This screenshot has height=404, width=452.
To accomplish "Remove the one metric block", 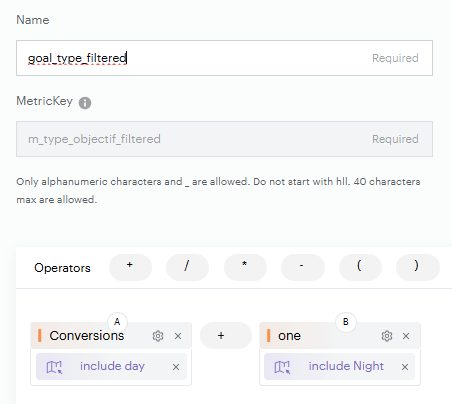I will pos(406,336).
